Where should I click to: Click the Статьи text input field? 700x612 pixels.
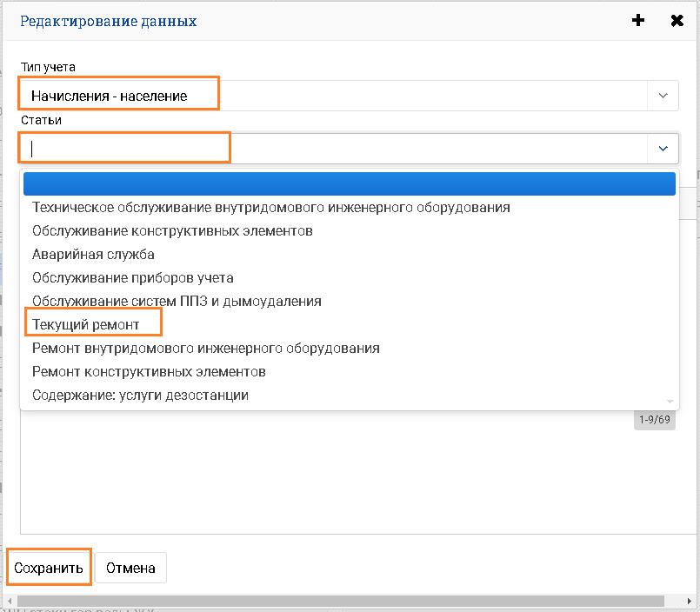pos(330,149)
